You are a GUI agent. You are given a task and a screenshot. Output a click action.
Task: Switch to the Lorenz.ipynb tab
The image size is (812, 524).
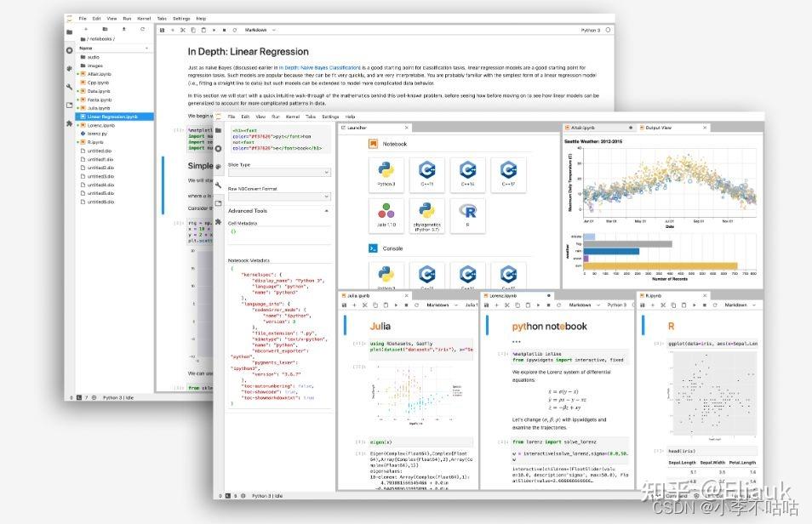click(x=505, y=295)
